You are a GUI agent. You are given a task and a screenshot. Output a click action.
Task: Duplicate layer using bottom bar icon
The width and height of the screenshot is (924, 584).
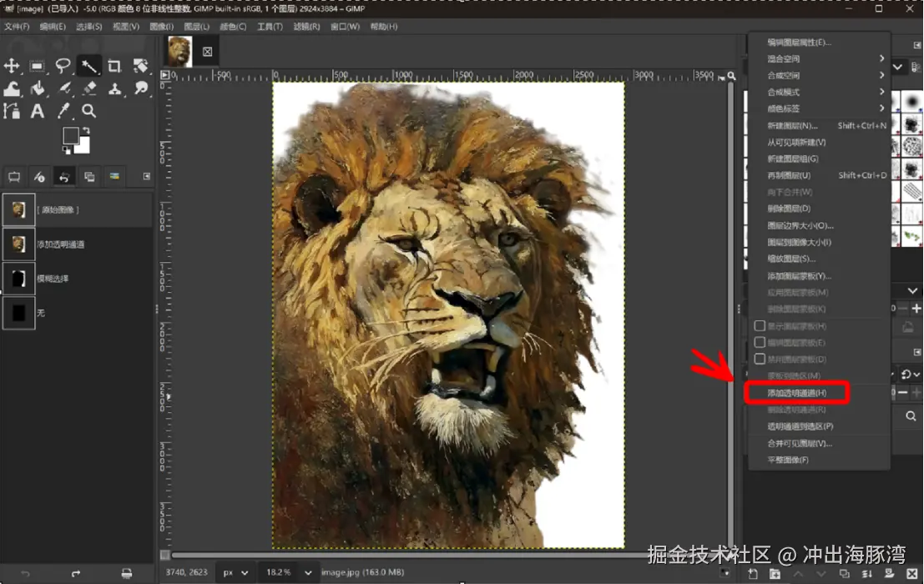(x=844, y=573)
